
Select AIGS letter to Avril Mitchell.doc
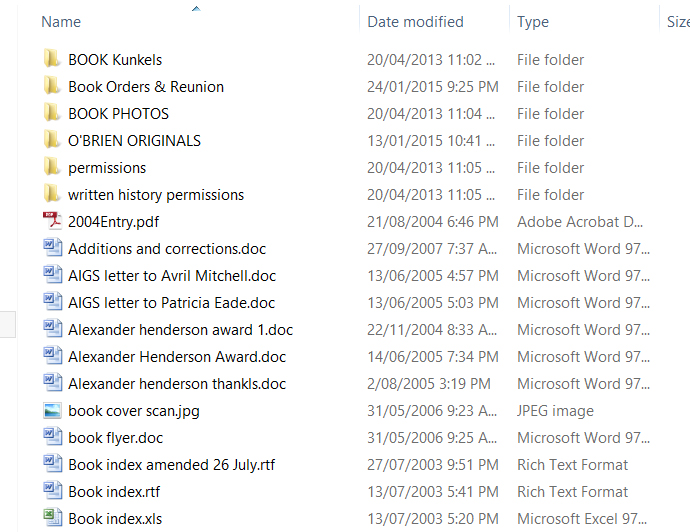click(172, 276)
